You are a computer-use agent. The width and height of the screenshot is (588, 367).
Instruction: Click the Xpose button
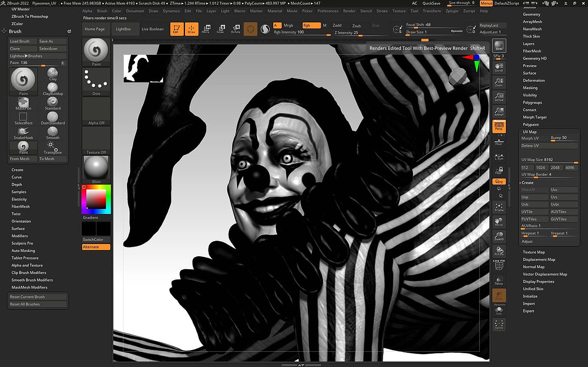click(499, 325)
